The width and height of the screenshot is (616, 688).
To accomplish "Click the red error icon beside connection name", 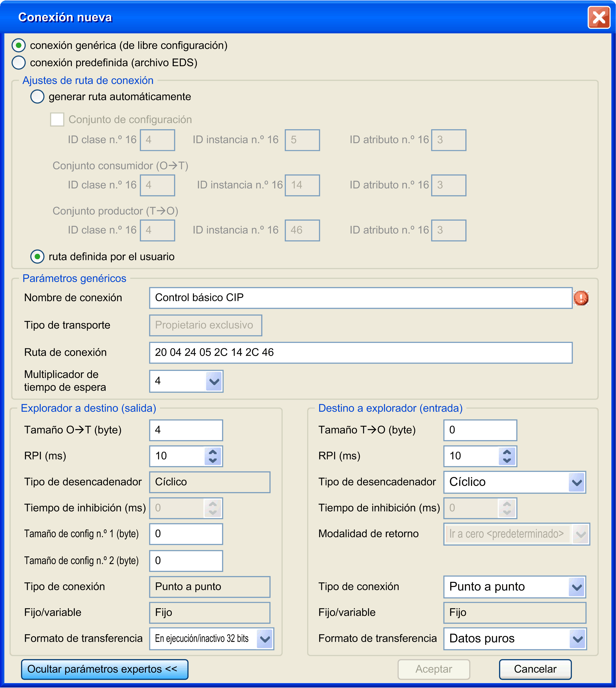I will pos(581,298).
